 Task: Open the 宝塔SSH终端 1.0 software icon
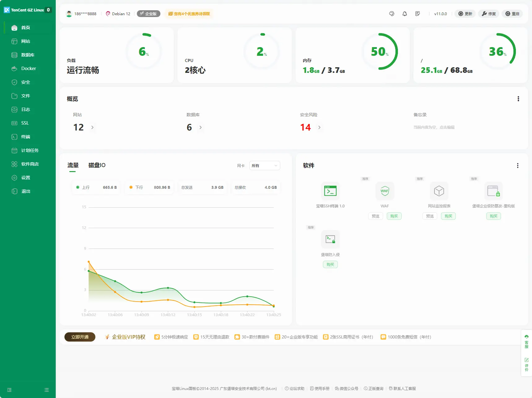coord(330,191)
